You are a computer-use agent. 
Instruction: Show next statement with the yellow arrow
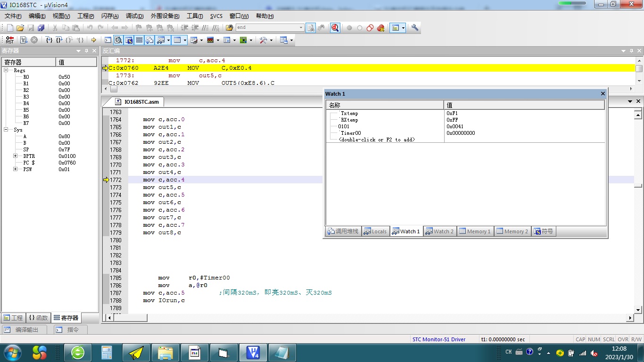pyautogui.click(x=94, y=40)
